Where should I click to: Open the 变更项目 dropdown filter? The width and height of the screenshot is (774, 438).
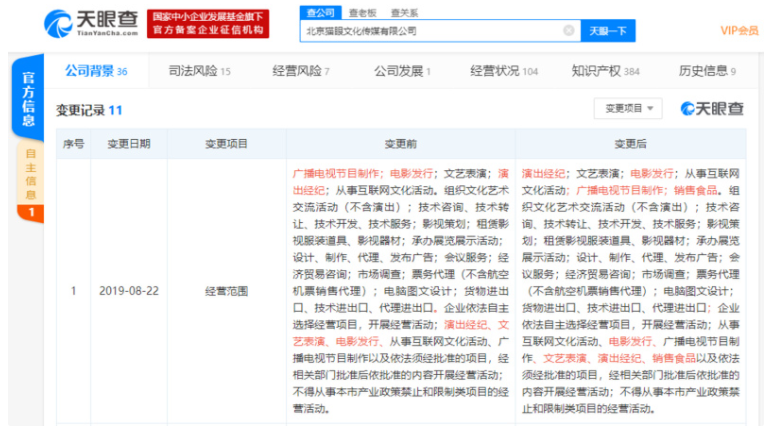628,108
